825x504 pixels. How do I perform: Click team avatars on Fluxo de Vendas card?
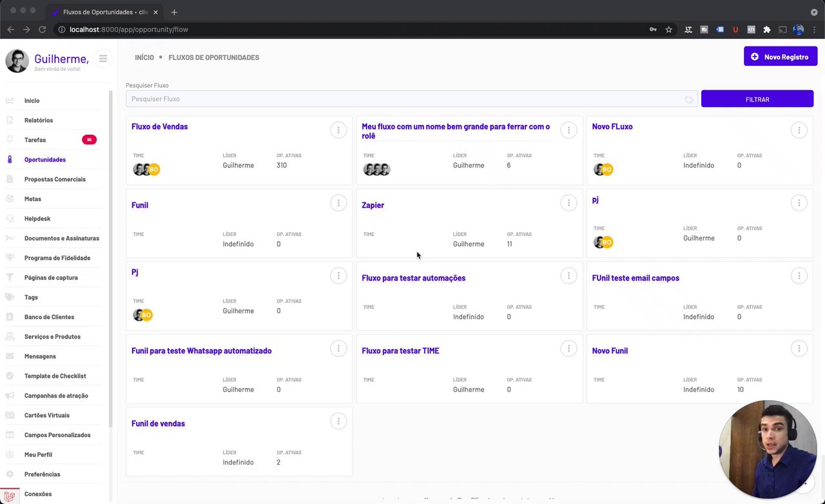pyautogui.click(x=146, y=170)
